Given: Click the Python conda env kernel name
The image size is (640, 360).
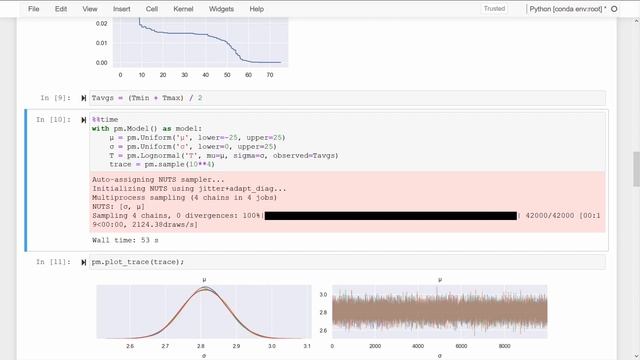Looking at the screenshot, I should tap(567, 9).
